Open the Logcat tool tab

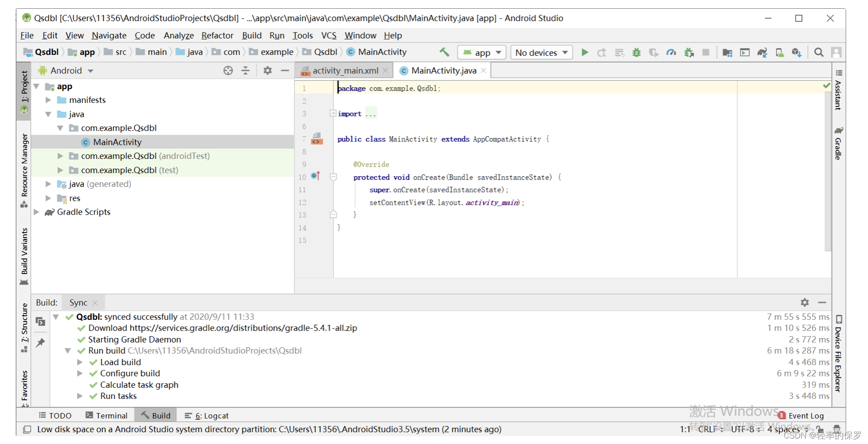coord(207,415)
